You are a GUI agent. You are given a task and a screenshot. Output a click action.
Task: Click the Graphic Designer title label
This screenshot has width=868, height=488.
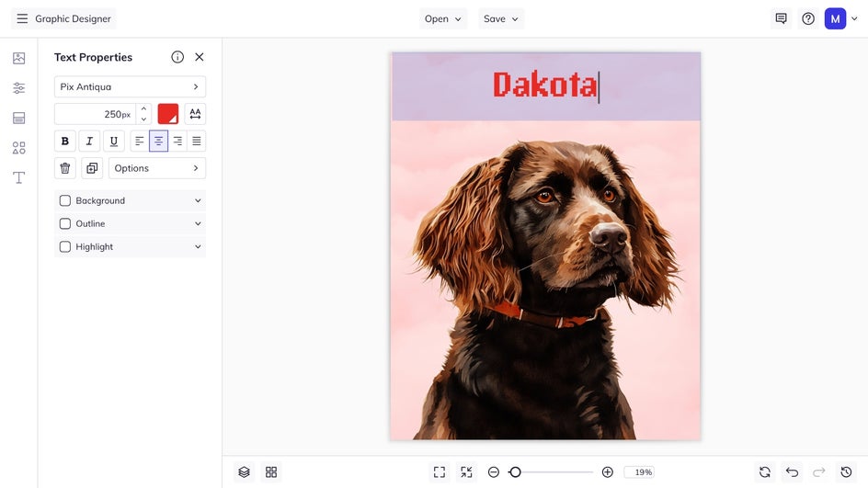coord(73,18)
